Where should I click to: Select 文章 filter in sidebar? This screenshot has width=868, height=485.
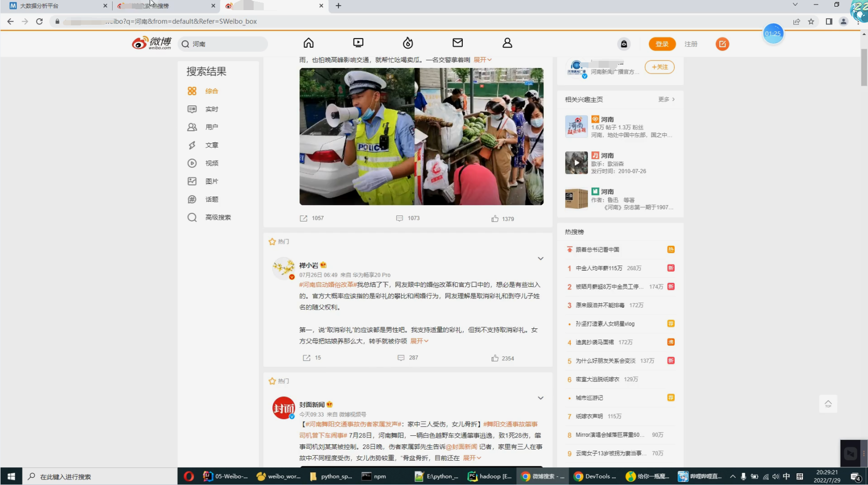pyautogui.click(x=212, y=145)
